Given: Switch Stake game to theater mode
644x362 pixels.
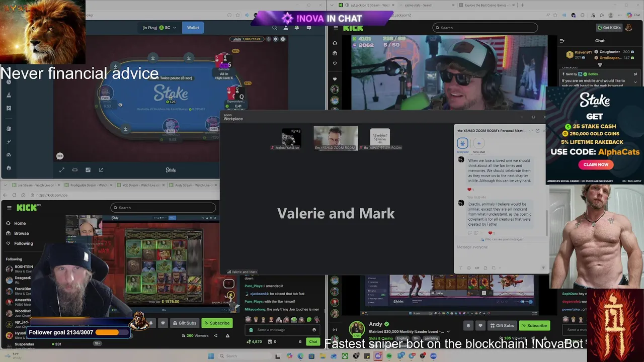Looking at the screenshot, I should (75, 170).
